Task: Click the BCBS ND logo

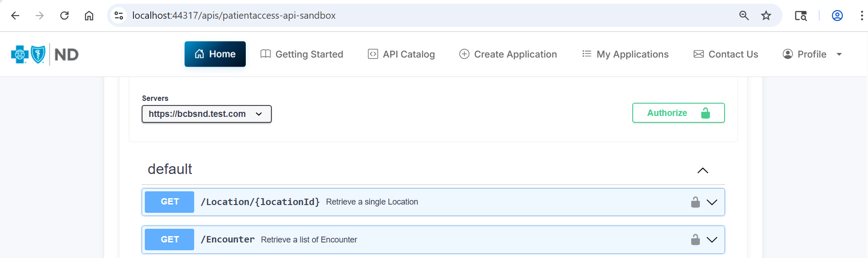Action: [45, 54]
